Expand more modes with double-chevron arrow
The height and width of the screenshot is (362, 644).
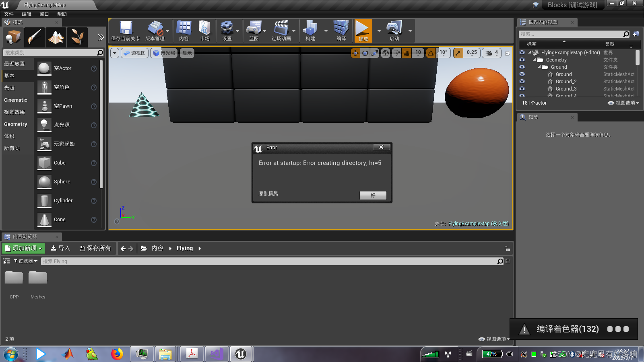pyautogui.click(x=101, y=37)
